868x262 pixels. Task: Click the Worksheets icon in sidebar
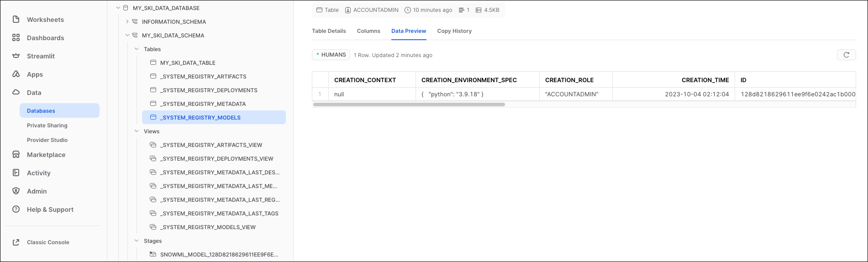pyautogui.click(x=16, y=20)
